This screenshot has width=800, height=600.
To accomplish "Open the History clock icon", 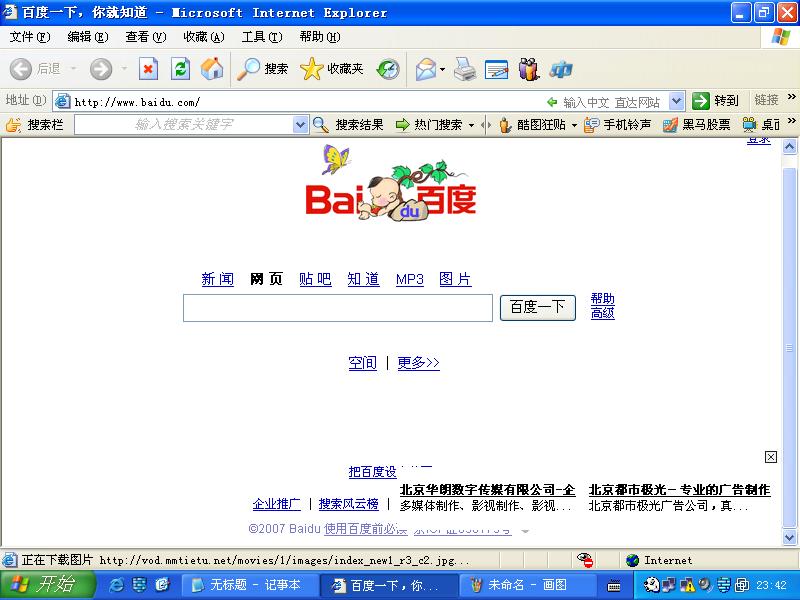I will click(388, 68).
